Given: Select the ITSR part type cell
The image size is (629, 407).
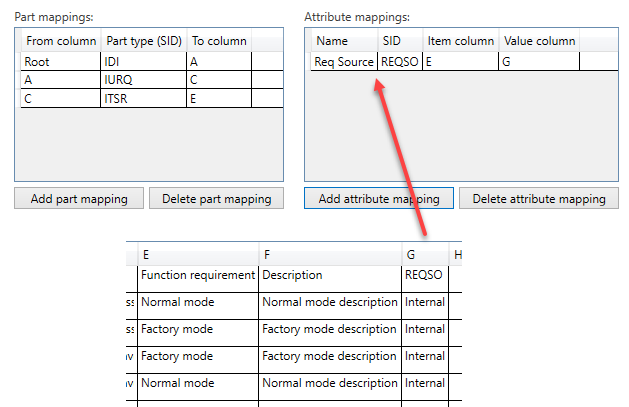Looking at the screenshot, I should [144, 98].
